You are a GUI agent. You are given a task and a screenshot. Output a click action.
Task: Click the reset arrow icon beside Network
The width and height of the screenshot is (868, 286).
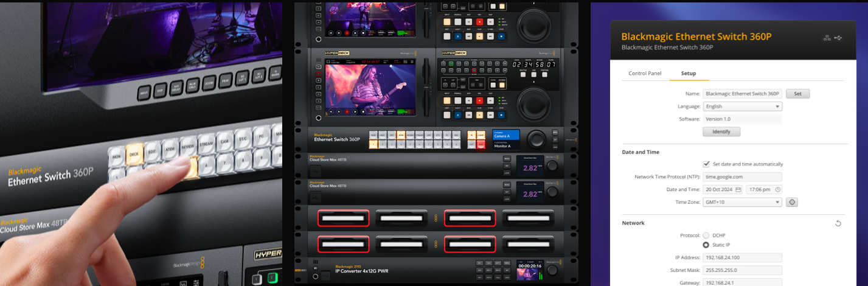click(838, 223)
